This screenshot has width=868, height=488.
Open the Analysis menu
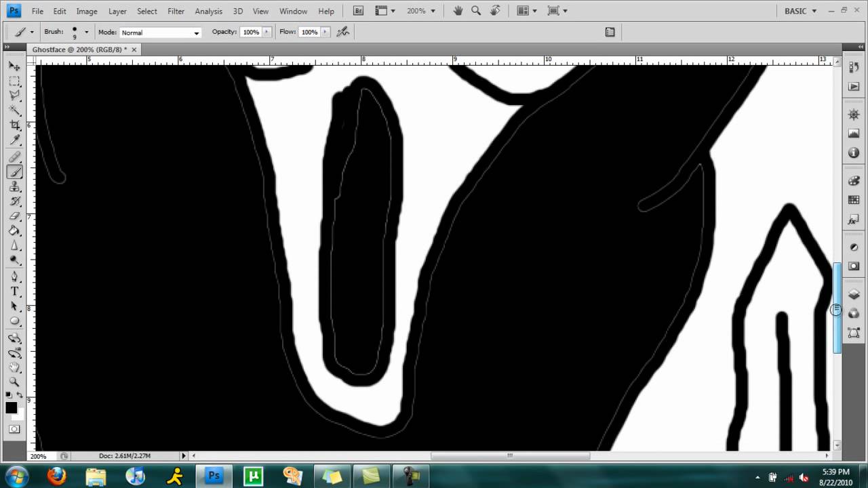(x=208, y=12)
